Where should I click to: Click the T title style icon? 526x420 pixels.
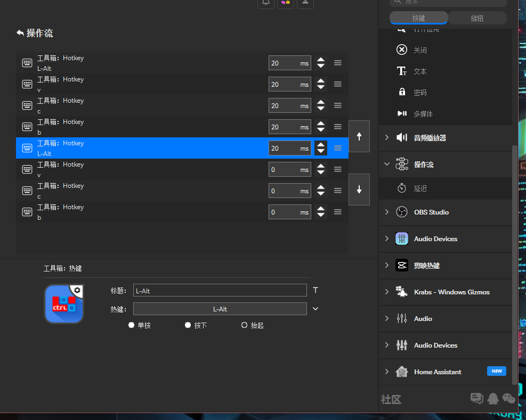315,291
